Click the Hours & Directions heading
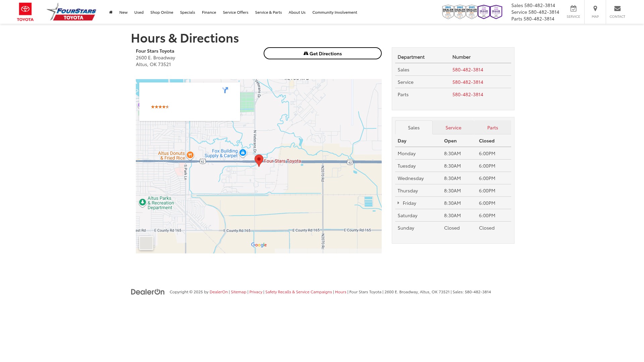Viewport: 644px width, 362px height. tap(185, 38)
